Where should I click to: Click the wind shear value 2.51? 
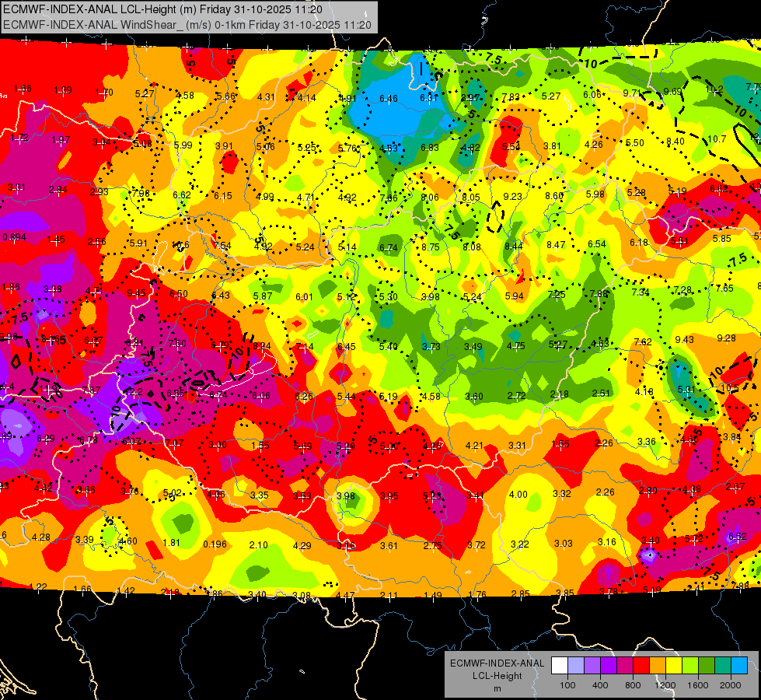[601, 394]
